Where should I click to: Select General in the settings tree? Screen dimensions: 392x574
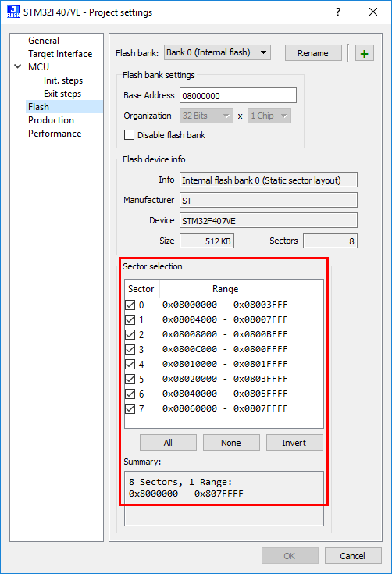44,41
